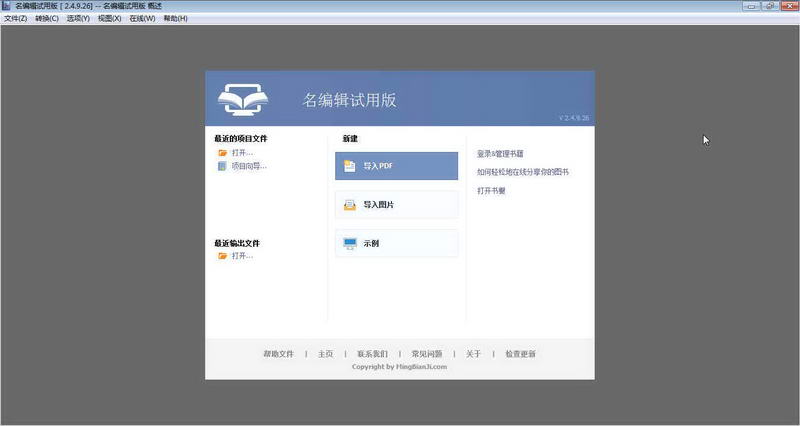Open the 帮助(H) menu

176,18
